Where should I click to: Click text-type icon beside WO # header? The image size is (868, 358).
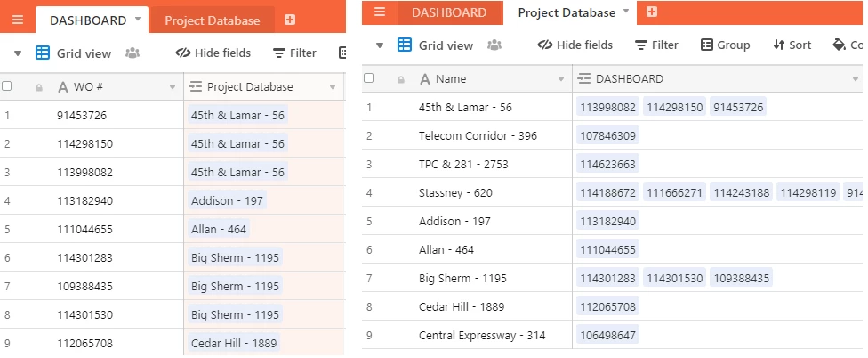63,87
